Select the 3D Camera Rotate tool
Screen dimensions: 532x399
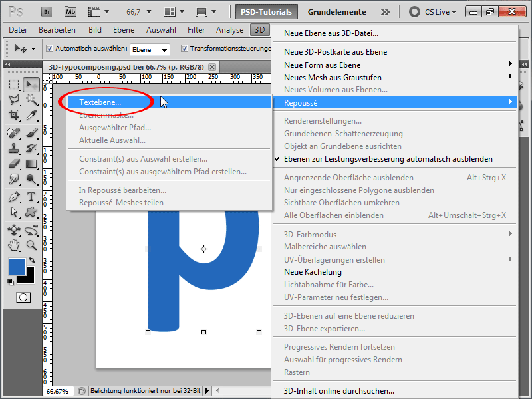pyautogui.click(x=31, y=230)
